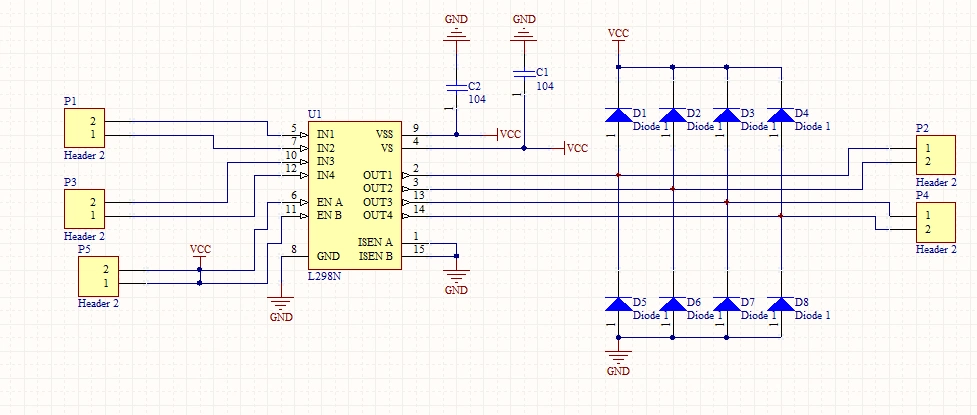Click the GND symbol below the diode bridge
Viewport: 977px width, 415px height.
(x=618, y=358)
